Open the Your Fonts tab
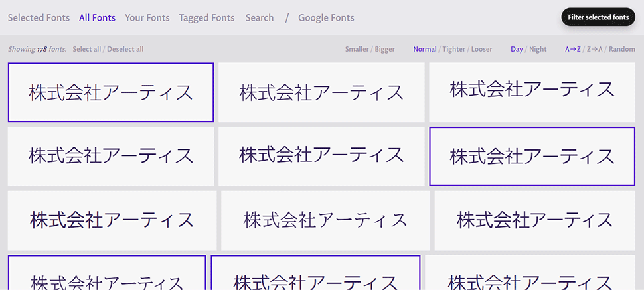The height and width of the screenshot is (290, 644). pos(147,18)
